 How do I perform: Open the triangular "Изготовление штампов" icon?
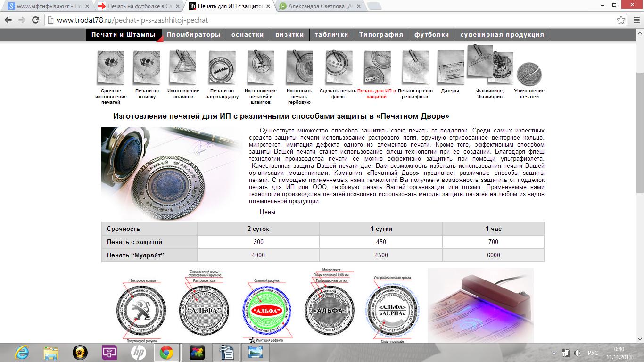(x=183, y=67)
